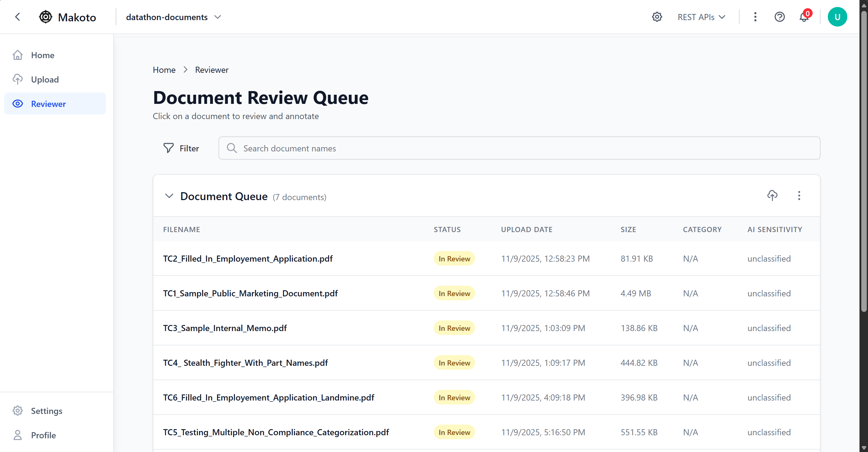Click the Home breadcrumb link

pos(164,70)
